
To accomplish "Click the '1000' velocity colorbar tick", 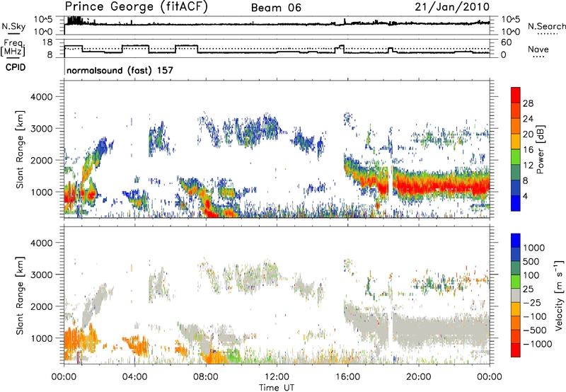I will [x=534, y=248].
